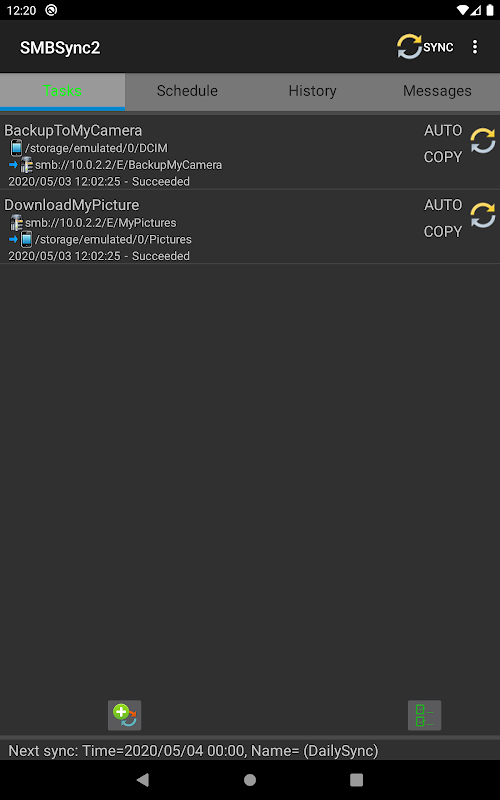Toggle the AUTO label of BackupToMyCamera
500x800 pixels.
[x=443, y=131]
